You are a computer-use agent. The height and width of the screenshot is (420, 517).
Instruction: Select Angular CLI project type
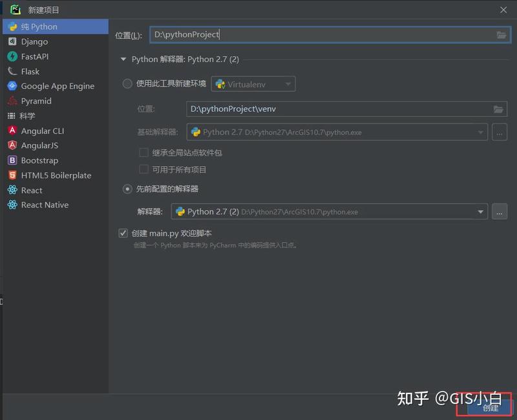pos(56,131)
